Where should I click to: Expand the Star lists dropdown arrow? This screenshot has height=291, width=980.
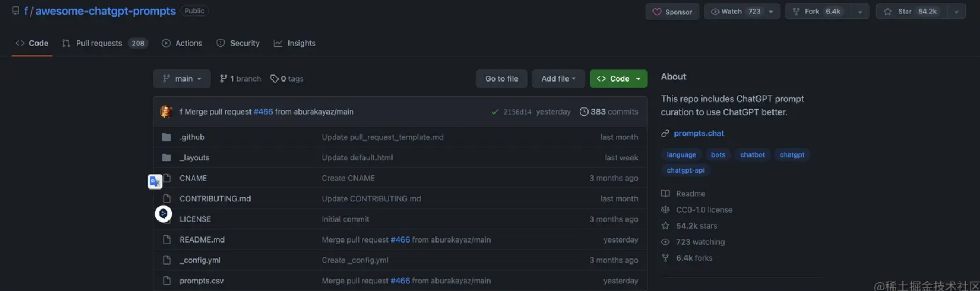[x=956, y=12]
